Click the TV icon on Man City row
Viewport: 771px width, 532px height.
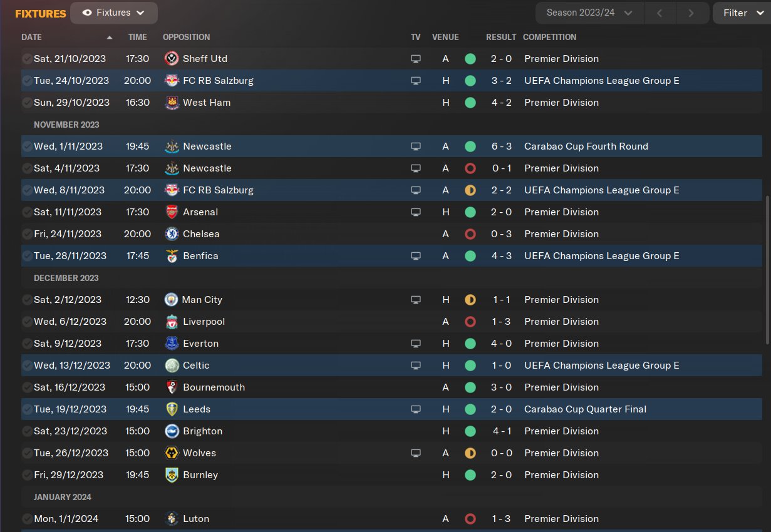click(x=415, y=300)
